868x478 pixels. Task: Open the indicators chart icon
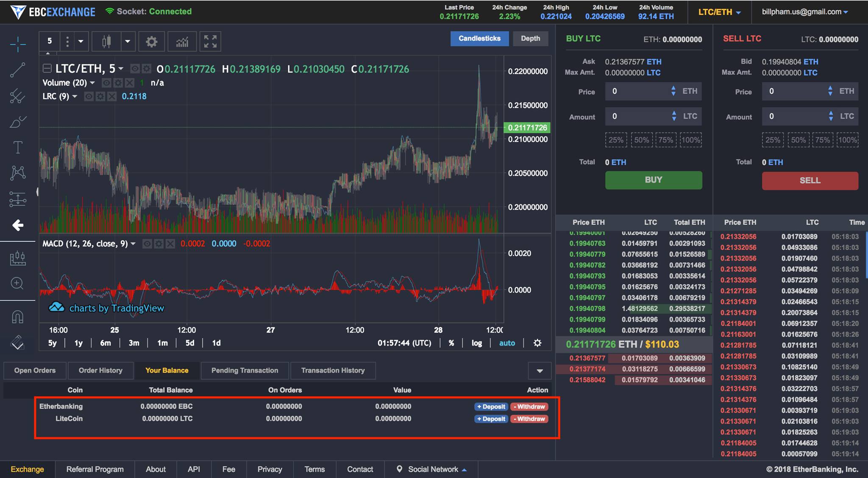(182, 42)
